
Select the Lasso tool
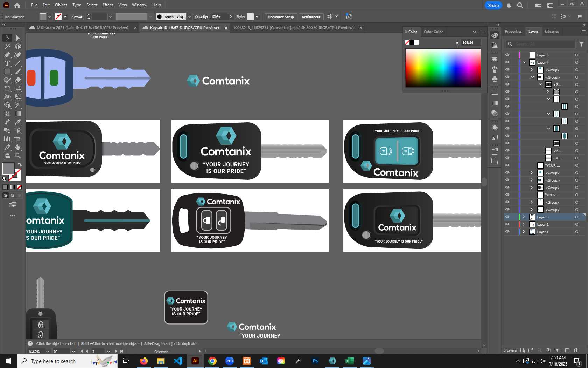click(x=18, y=46)
